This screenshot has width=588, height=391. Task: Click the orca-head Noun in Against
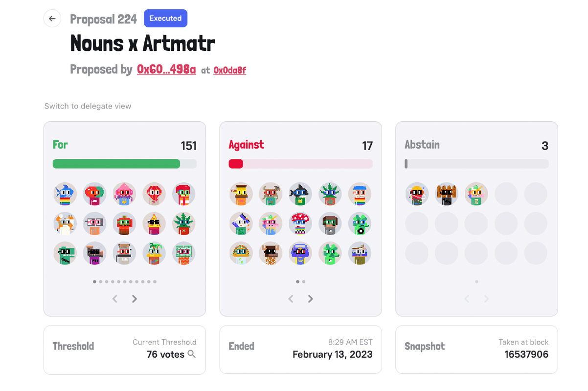pos(300,194)
